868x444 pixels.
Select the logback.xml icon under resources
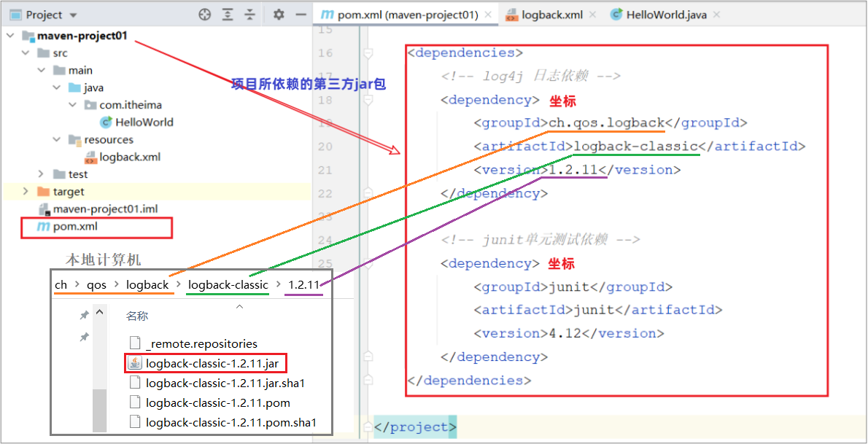(91, 157)
